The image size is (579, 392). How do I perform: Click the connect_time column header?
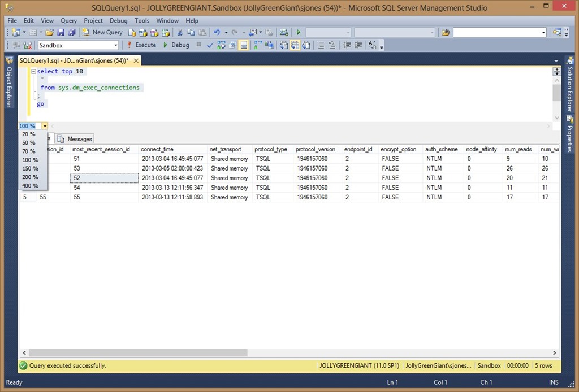(157, 149)
